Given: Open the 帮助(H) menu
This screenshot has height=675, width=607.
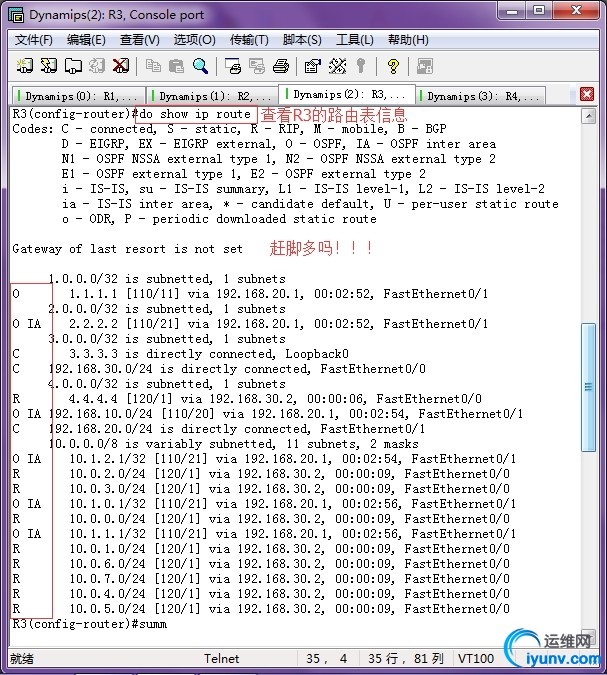Looking at the screenshot, I should tap(408, 40).
